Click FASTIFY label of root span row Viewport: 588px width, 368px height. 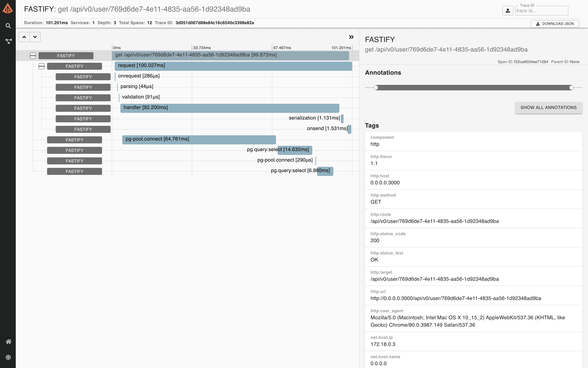coord(66,56)
